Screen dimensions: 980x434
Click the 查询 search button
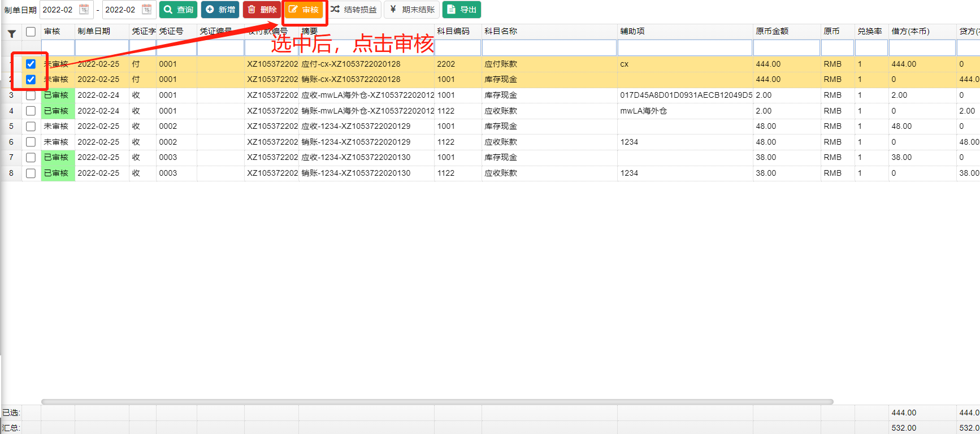tap(178, 10)
